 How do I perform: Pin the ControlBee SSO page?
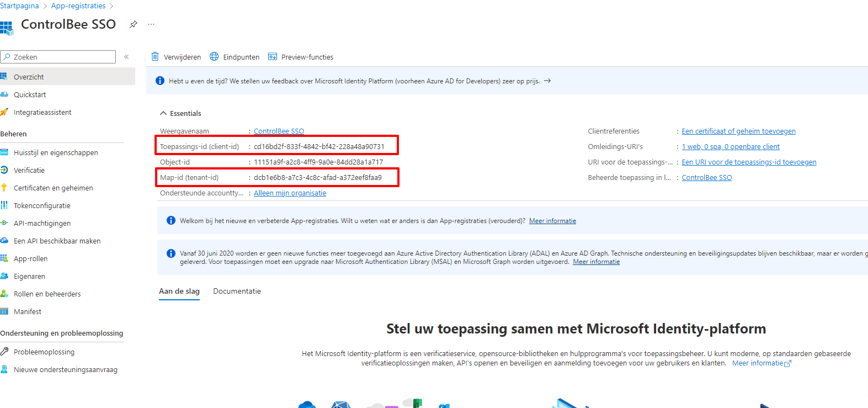(x=133, y=24)
